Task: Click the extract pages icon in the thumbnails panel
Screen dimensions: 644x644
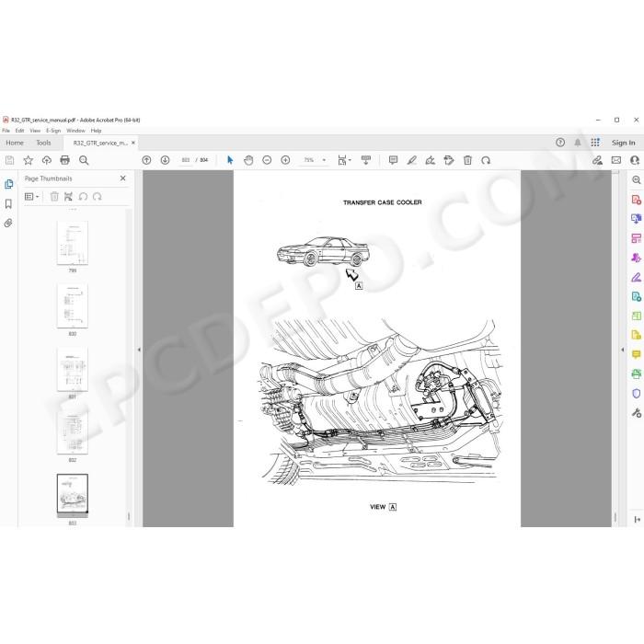Action: [x=68, y=197]
